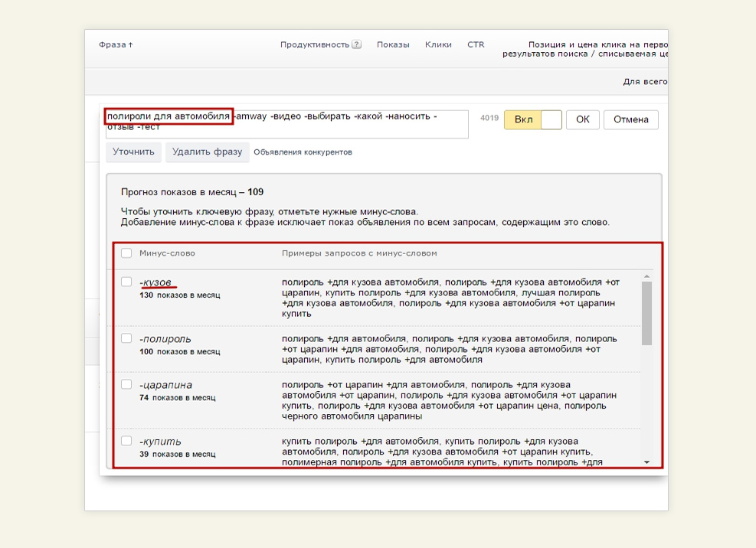The height and width of the screenshot is (548, 756).
Task: Check the -купить minus-word checkbox
Action: [x=126, y=441]
